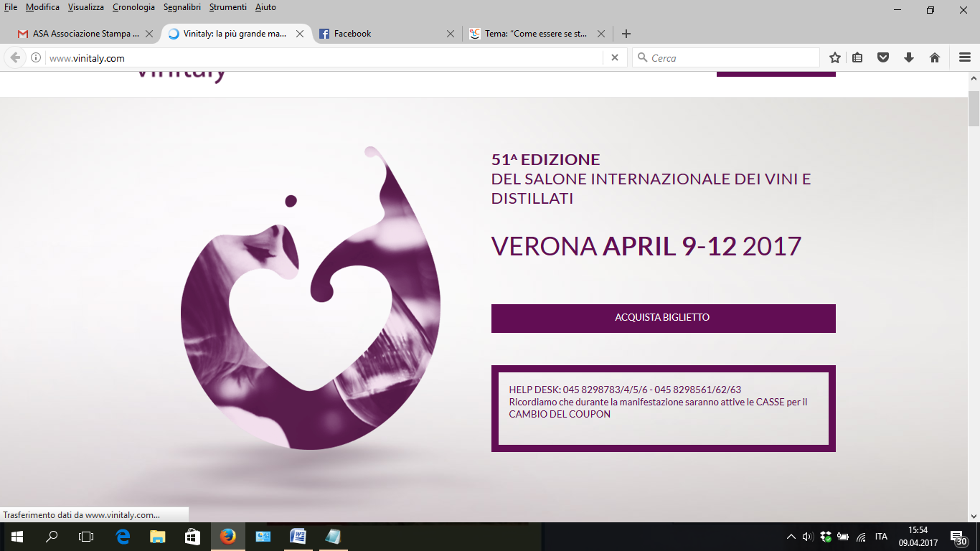The image size is (980, 551).
Task: Click the volume speaker tray icon
Action: (808, 537)
